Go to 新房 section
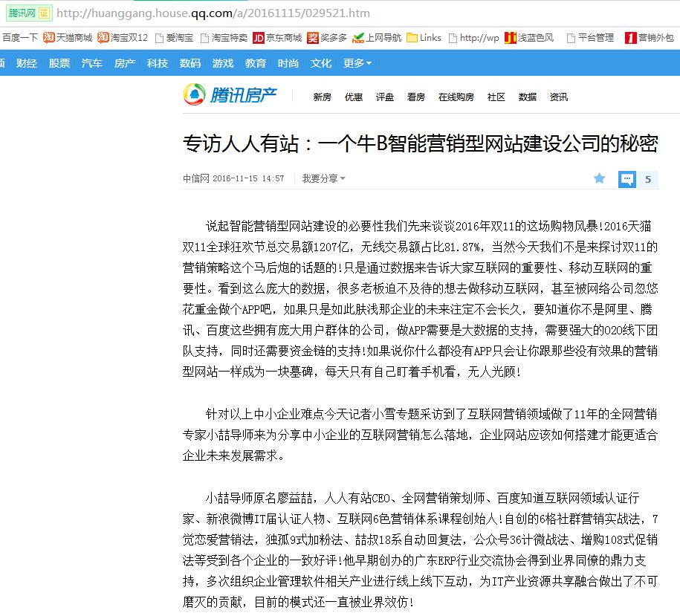Viewport: 680px width, 616px height. coord(323,97)
